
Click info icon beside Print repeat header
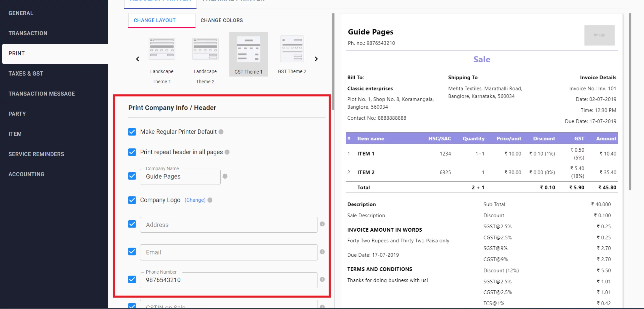227,152
